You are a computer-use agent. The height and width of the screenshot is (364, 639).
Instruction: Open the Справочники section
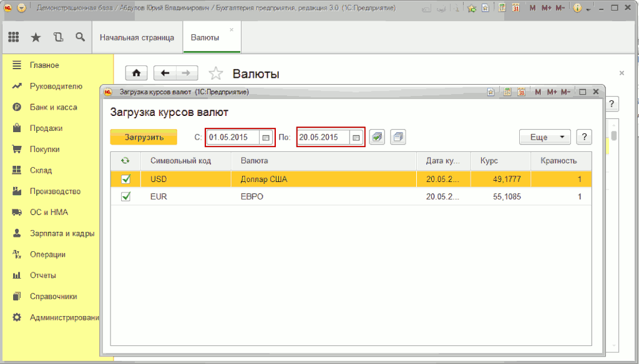[x=54, y=297]
